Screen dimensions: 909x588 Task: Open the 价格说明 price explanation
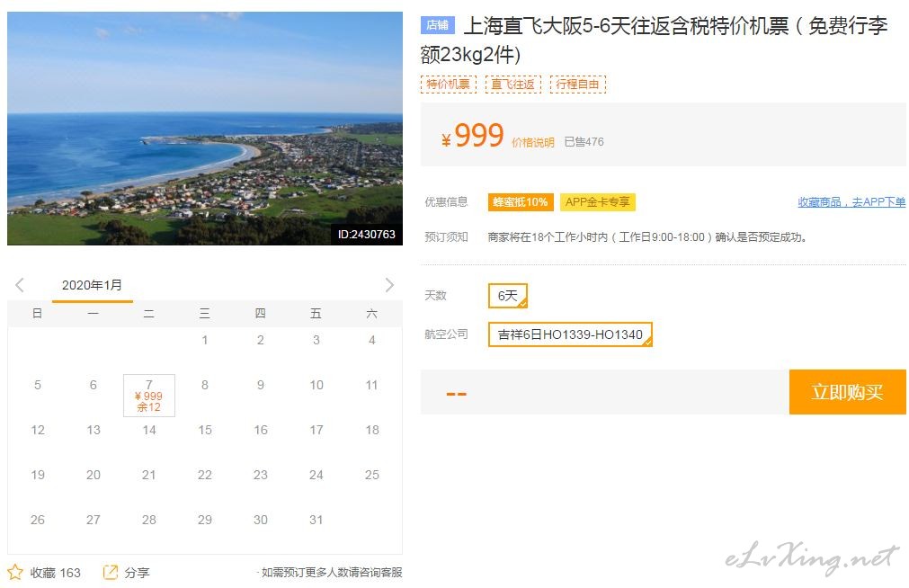point(533,142)
